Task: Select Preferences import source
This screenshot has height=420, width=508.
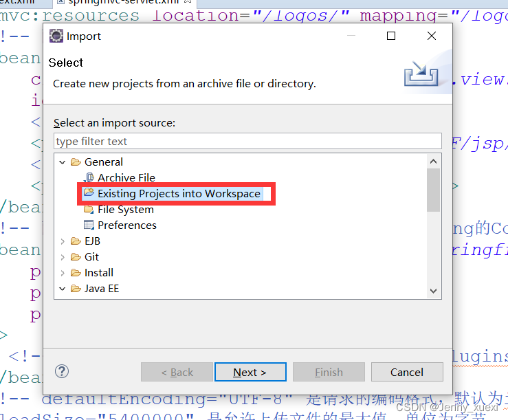Action: 127,225
